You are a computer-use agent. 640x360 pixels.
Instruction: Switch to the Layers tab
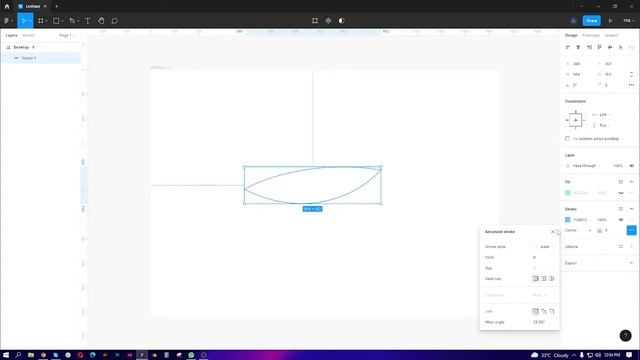point(11,36)
